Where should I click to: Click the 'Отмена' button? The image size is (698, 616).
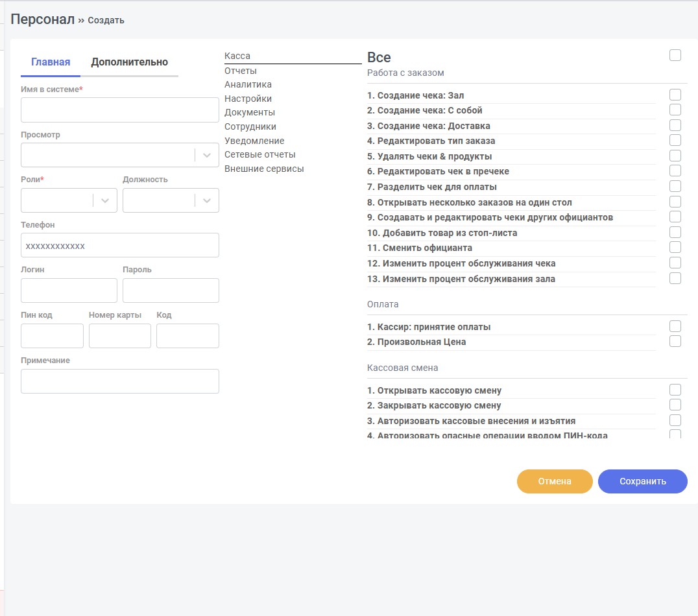[555, 481]
